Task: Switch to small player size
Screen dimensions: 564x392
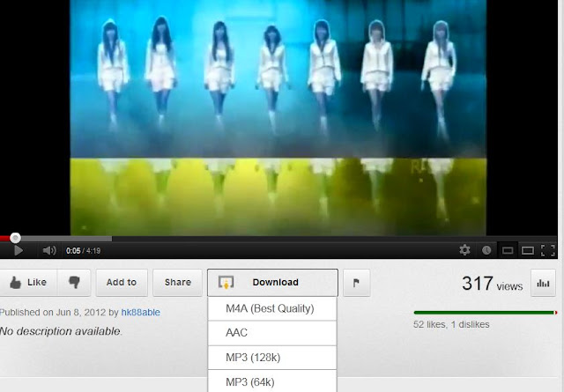Action: click(x=508, y=250)
